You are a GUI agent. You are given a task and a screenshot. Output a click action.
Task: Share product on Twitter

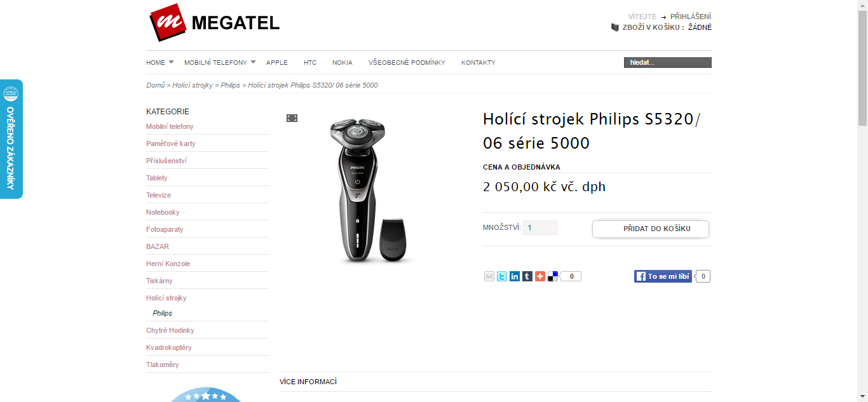click(502, 276)
